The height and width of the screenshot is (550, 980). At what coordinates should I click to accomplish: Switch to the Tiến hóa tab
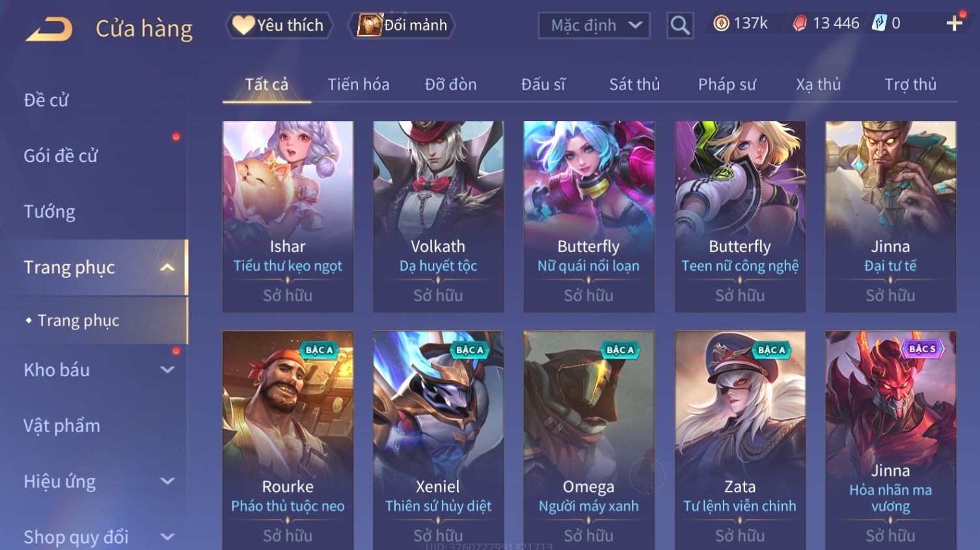(x=359, y=85)
